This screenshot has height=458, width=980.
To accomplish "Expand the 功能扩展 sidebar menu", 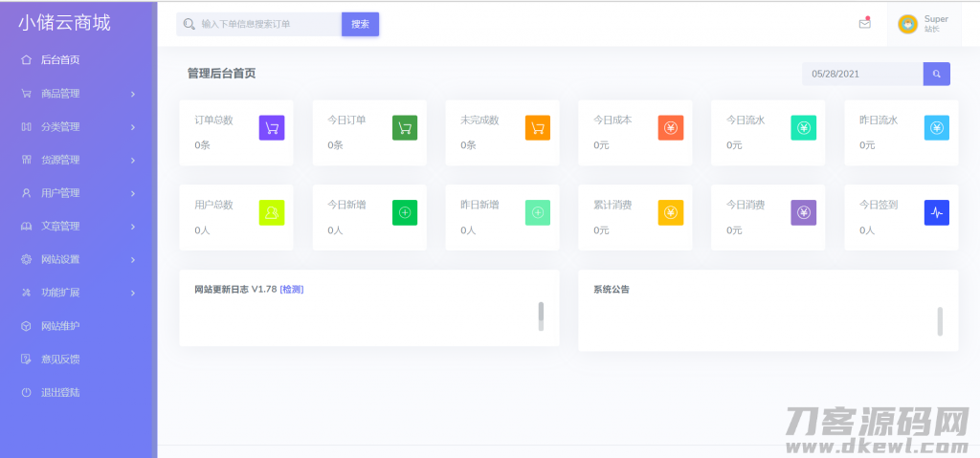I will [x=77, y=293].
